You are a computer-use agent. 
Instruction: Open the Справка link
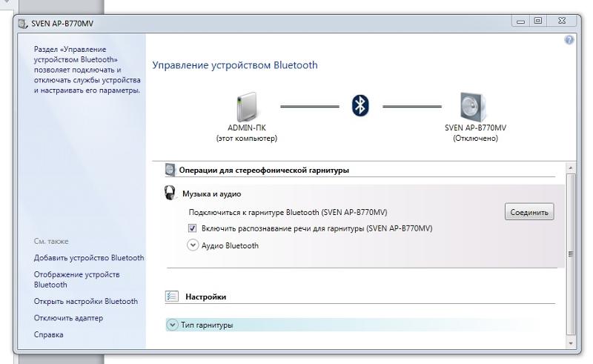(48, 334)
